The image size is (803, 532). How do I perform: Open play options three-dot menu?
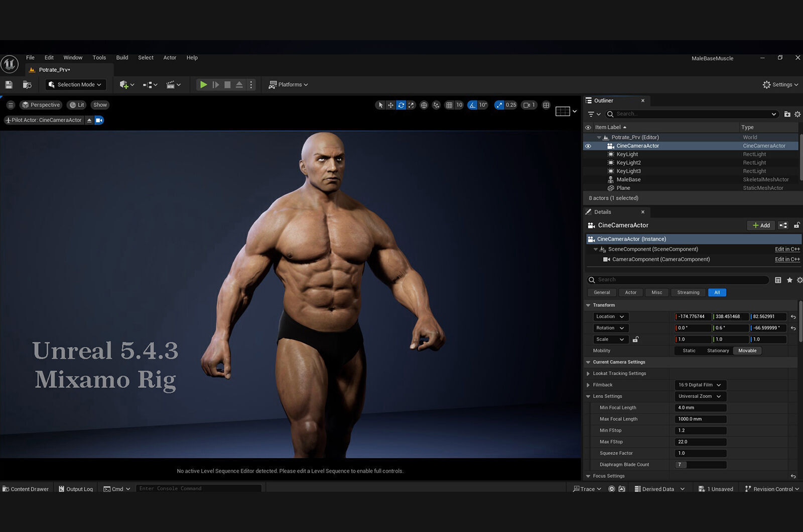click(x=251, y=85)
